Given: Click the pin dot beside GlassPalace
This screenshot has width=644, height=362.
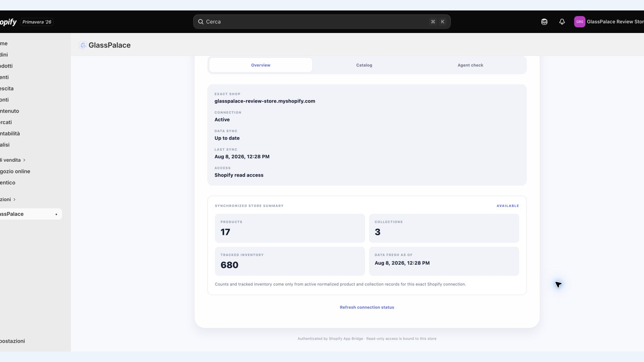Looking at the screenshot, I should [56, 214].
